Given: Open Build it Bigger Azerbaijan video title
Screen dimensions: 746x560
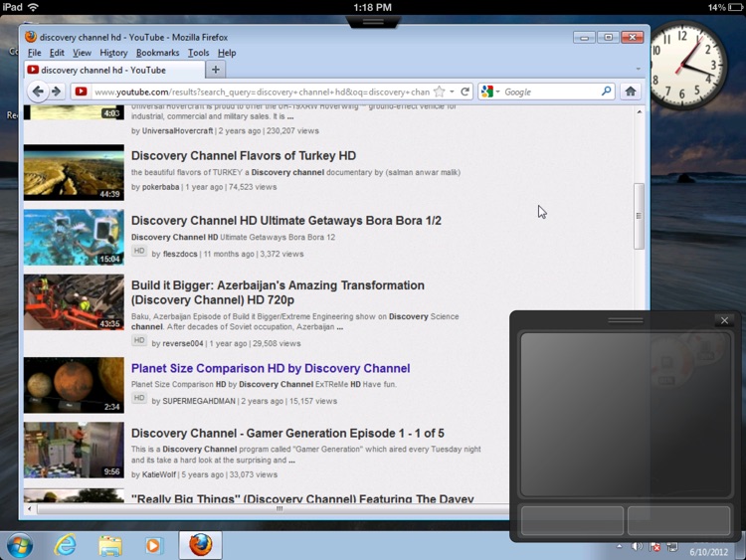Looking at the screenshot, I should click(x=278, y=292).
